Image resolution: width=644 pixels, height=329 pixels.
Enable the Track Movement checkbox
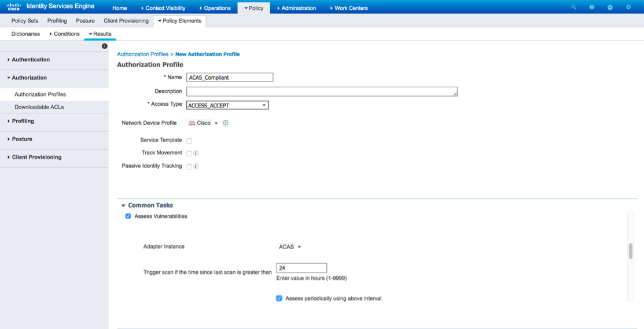[189, 153]
